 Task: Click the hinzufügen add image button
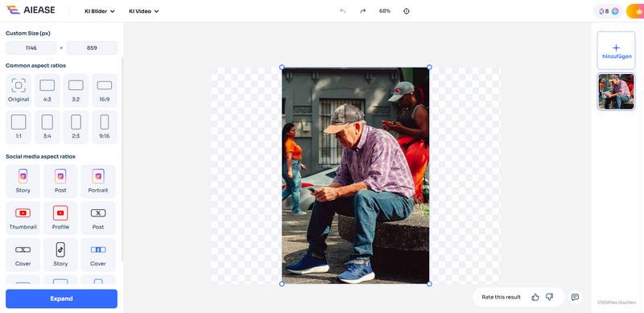(x=616, y=51)
